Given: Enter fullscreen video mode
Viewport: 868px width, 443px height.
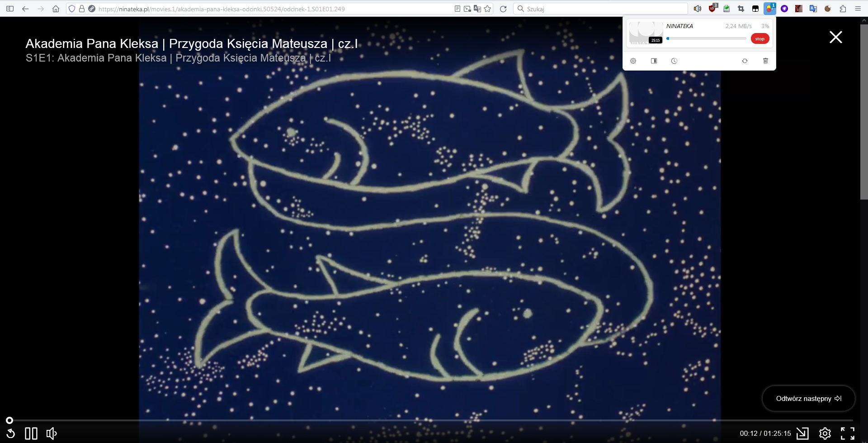Looking at the screenshot, I should (847, 433).
